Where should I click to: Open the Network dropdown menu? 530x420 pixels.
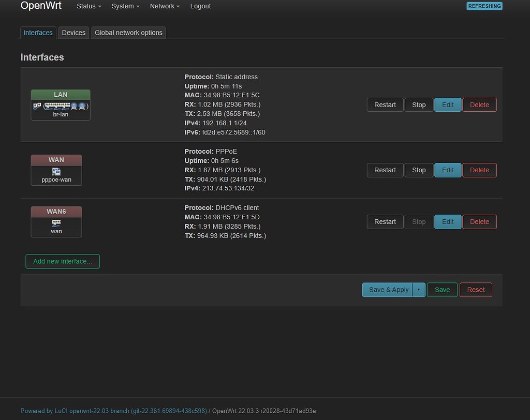pyautogui.click(x=165, y=6)
